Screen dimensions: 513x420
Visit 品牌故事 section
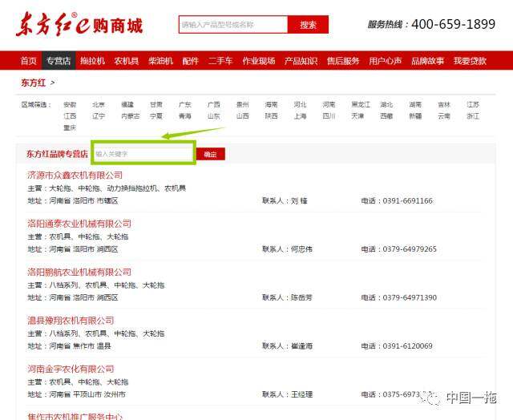pos(427,61)
